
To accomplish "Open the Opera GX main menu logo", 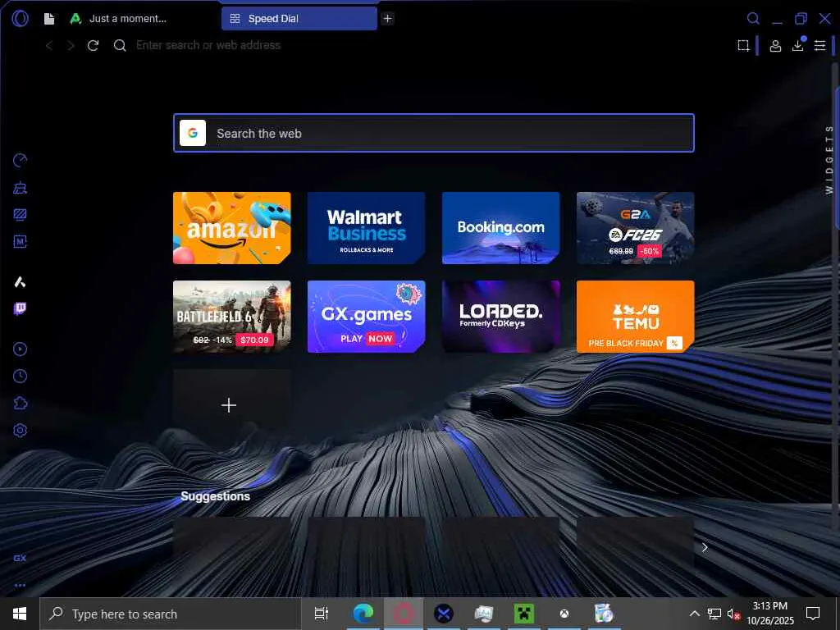I will pyautogui.click(x=20, y=19).
